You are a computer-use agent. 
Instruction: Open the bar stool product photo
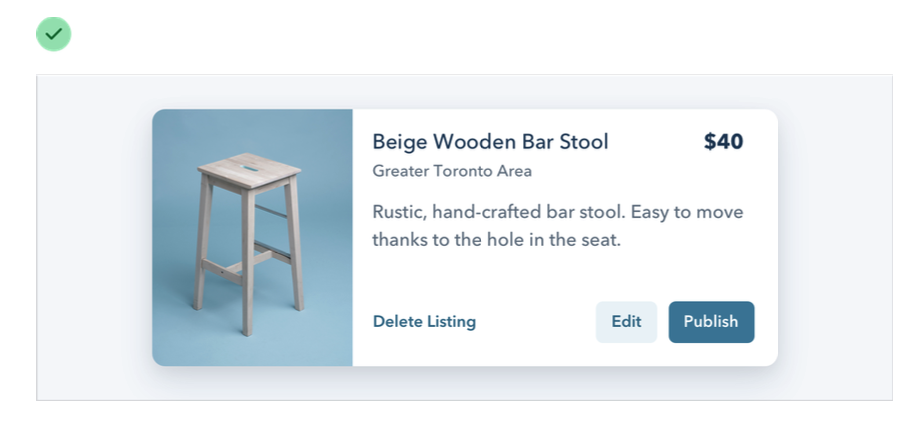[x=252, y=237]
